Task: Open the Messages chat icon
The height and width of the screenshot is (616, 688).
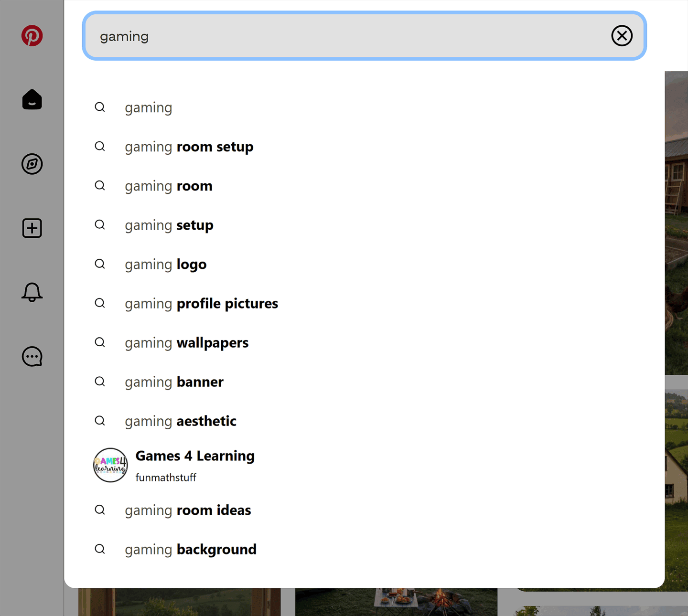Action: (32, 356)
